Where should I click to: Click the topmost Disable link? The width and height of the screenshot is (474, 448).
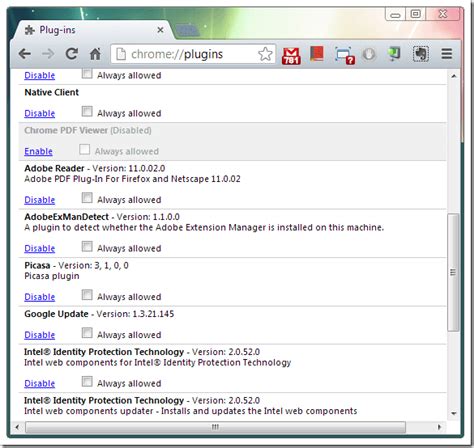pyautogui.click(x=40, y=75)
